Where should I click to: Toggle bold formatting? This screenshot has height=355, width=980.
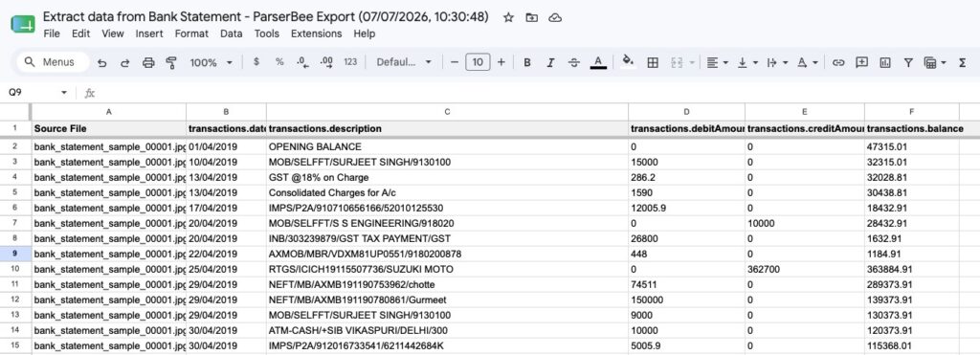(x=527, y=62)
